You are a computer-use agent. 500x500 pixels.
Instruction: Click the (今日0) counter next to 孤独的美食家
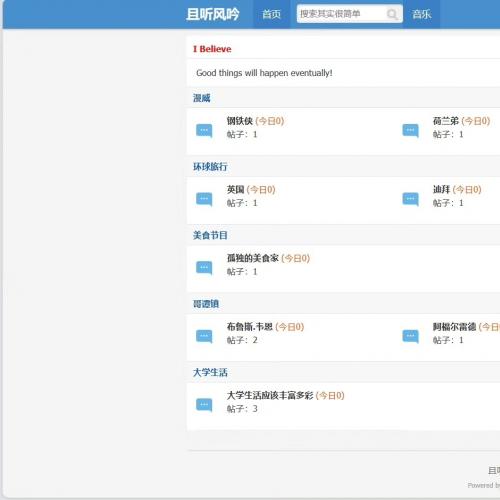(x=296, y=258)
